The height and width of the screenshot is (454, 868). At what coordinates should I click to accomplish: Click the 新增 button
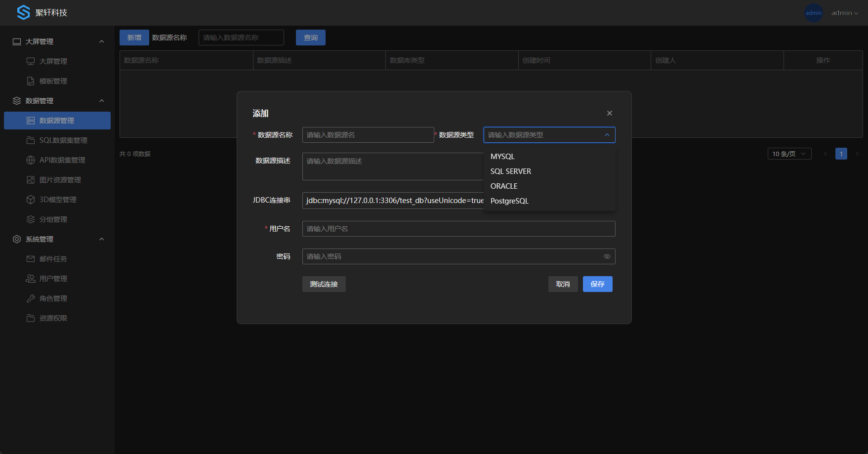coord(134,38)
